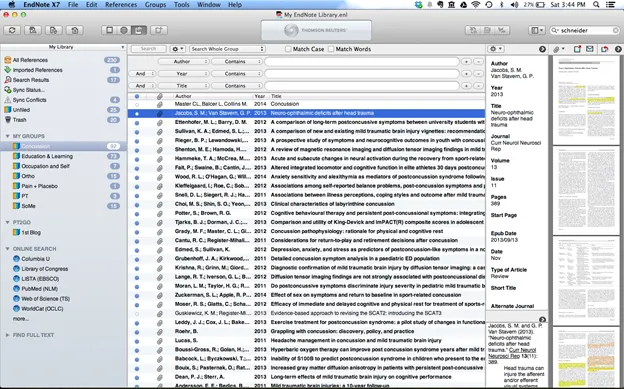Open the Groups menu
Image resolution: width=624 pixels, height=389 pixels.
click(155, 5)
